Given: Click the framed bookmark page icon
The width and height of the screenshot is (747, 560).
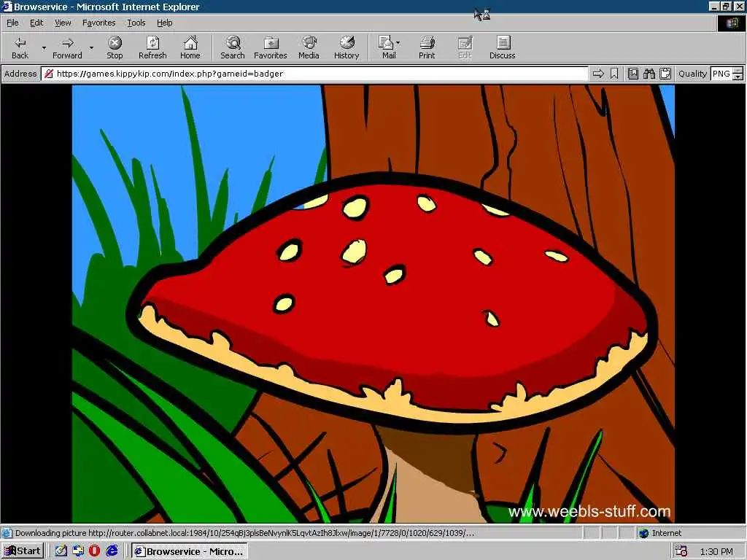Looking at the screenshot, I should (632, 74).
